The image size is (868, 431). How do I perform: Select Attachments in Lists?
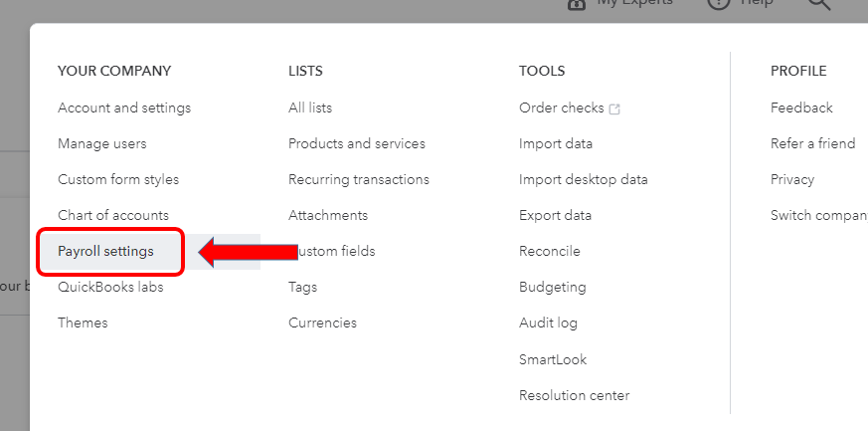328,215
